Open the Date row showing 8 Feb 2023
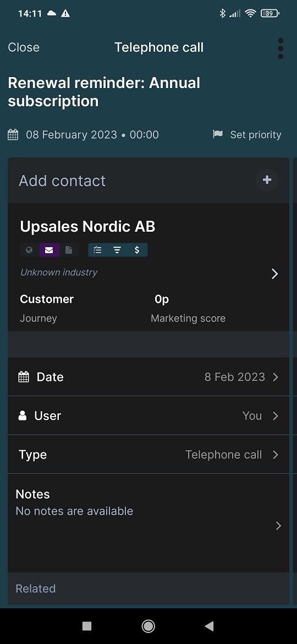Viewport: 297px width, 644px height. [148, 377]
